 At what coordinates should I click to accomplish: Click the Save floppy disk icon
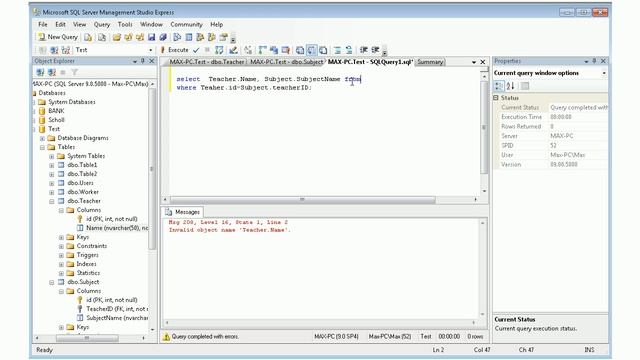pyautogui.click(x=151, y=38)
